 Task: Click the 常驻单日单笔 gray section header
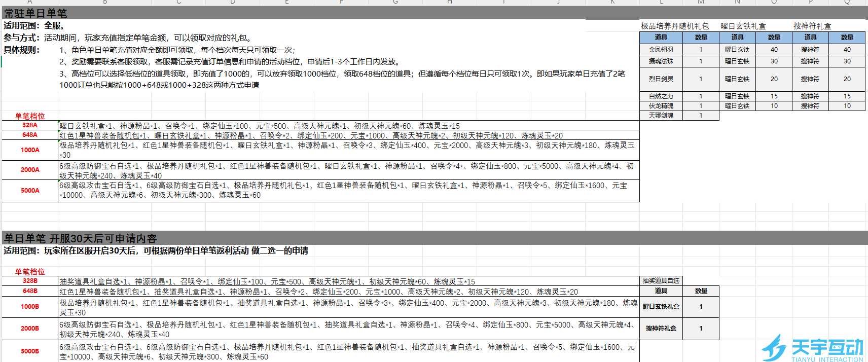[x=35, y=13]
